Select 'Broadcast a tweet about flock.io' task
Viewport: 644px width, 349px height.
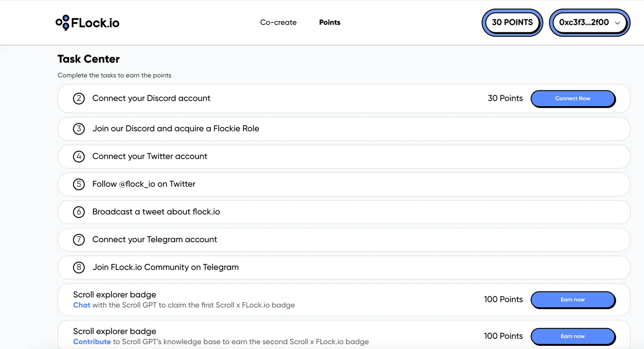[156, 212]
